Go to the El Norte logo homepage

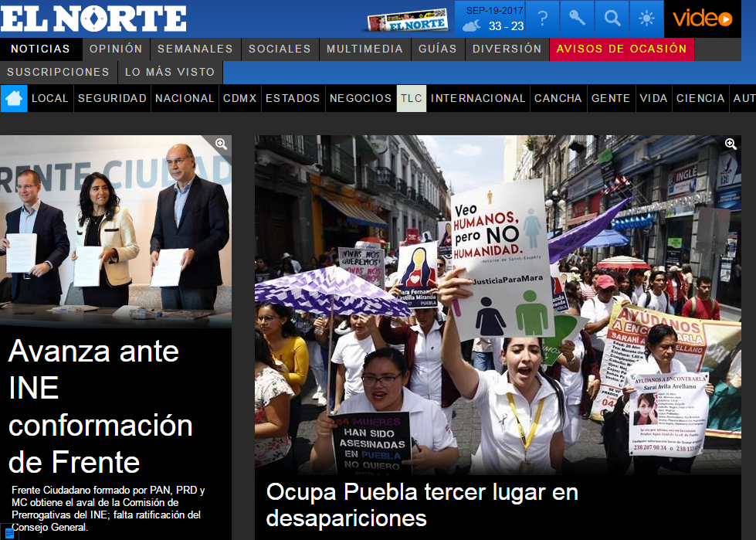click(93, 19)
